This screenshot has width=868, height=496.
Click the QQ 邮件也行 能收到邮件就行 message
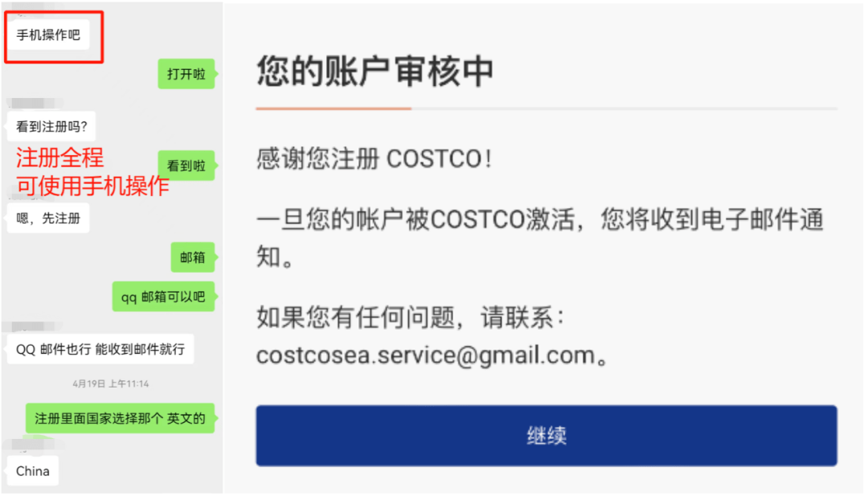(x=100, y=350)
